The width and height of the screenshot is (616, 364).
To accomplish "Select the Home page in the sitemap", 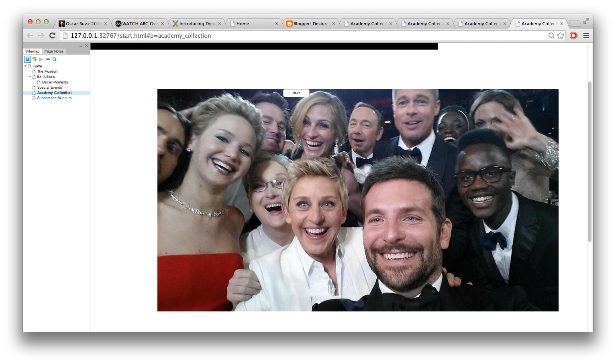I will [x=37, y=66].
